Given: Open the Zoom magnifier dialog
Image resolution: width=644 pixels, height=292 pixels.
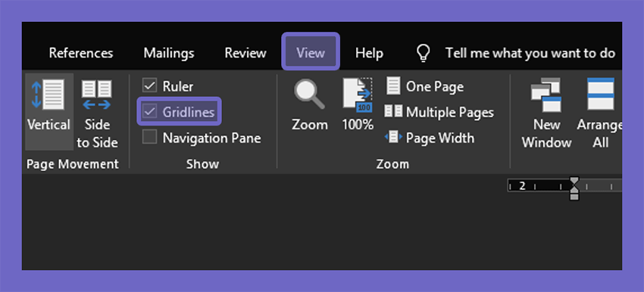Looking at the screenshot, I should click(309, 95).
